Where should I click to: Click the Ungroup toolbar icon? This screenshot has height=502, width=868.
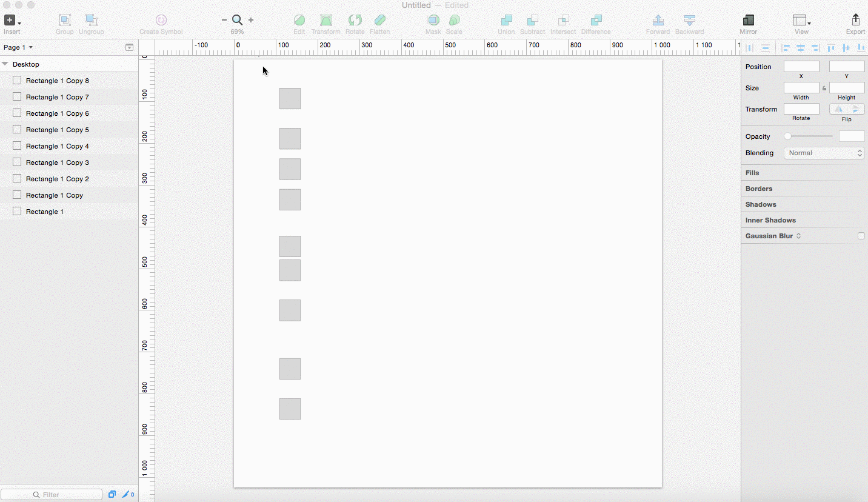click(x=91, y=21)
